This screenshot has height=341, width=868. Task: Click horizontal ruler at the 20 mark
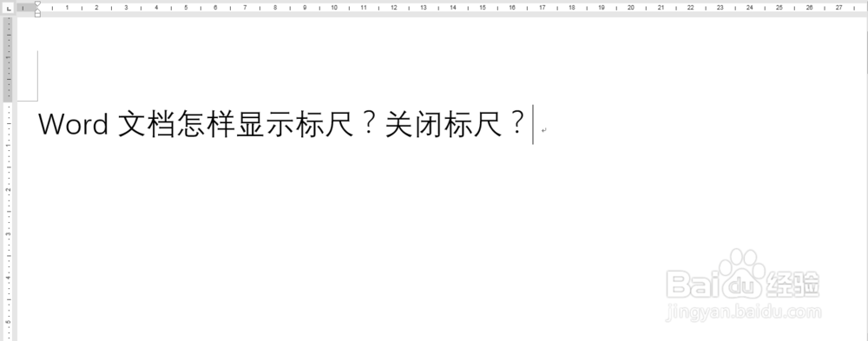pyautogui.click(x=630, y=8)
